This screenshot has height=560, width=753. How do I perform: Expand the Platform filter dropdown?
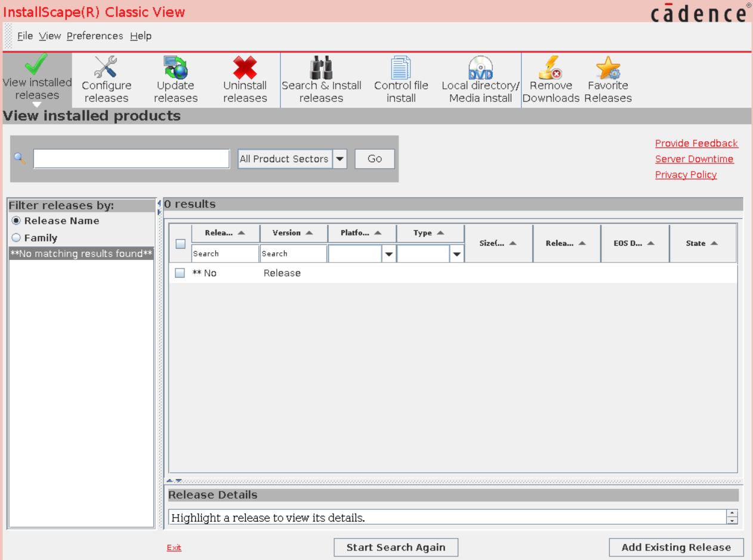click(388, 253)
